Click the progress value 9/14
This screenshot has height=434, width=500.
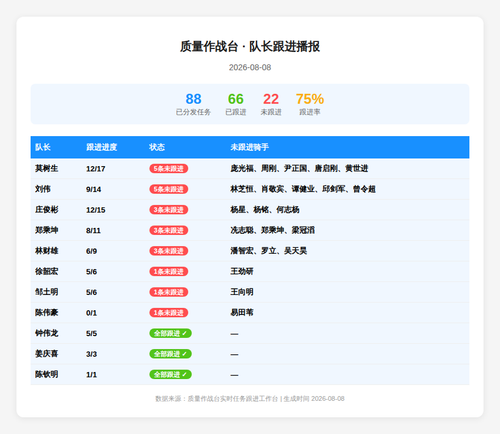(94, 189)
